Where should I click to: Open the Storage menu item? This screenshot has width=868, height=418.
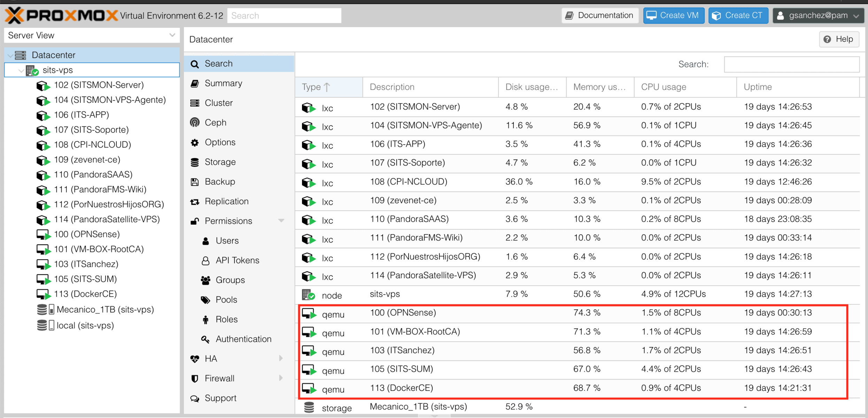[239, 162]
